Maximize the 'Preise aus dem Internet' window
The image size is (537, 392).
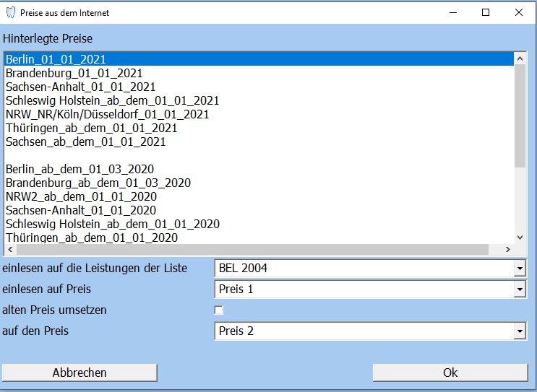click(x=486, y=12)
